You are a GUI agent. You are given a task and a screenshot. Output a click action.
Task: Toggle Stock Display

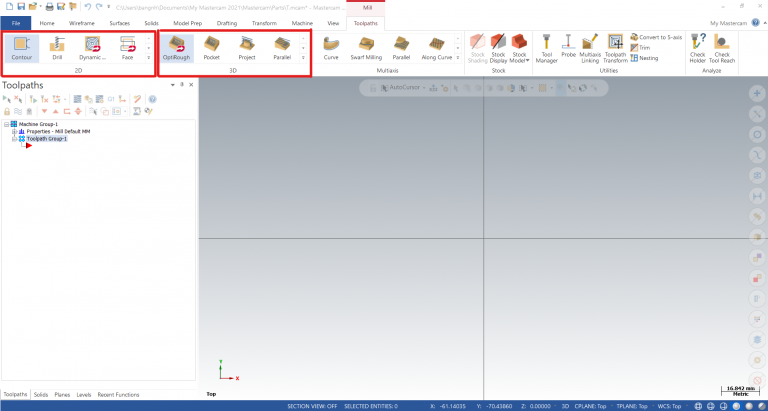pos(498,49)
